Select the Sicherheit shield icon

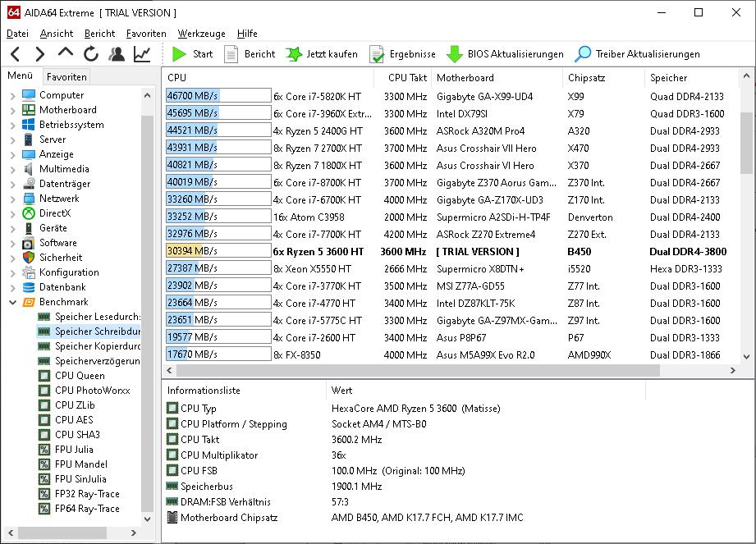tap(29, 258)
